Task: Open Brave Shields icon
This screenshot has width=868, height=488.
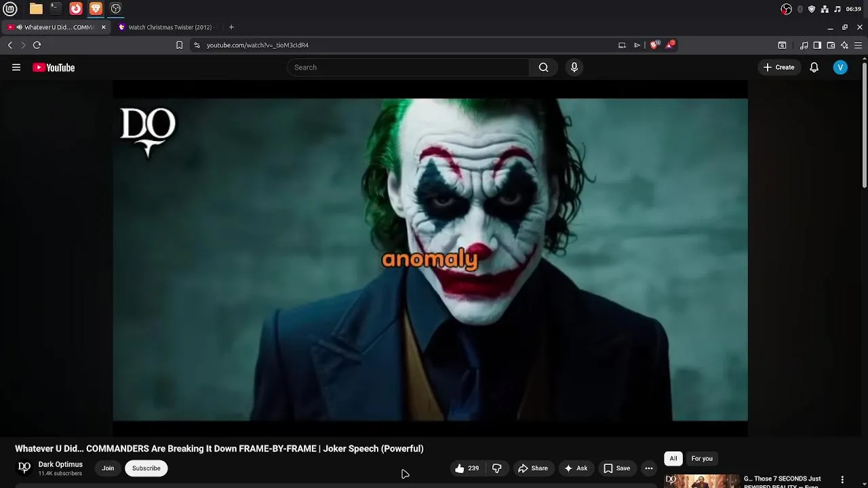Action: coord(654,45)
